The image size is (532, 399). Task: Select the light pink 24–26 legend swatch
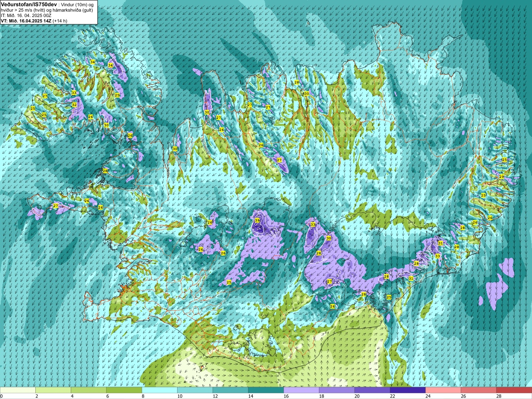pyautogui.click(x=443, y=390)
